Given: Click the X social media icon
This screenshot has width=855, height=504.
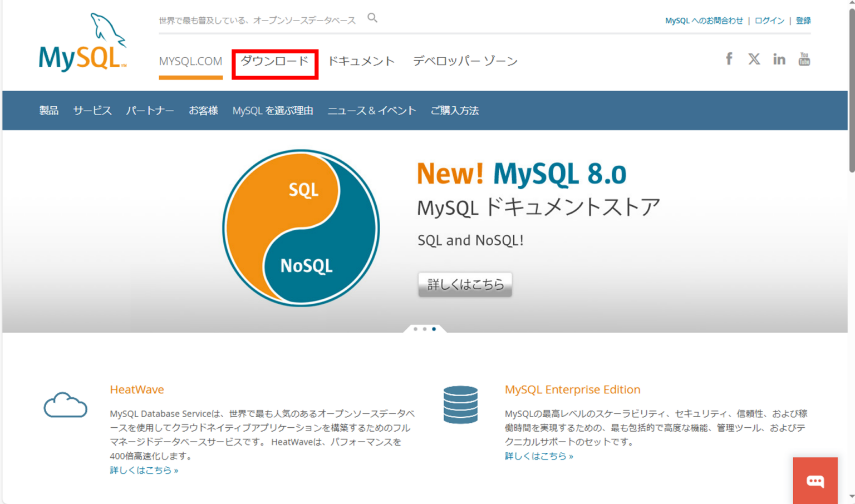Looking at the screenshot, I should pyautogui.click(x=754, y=58).
